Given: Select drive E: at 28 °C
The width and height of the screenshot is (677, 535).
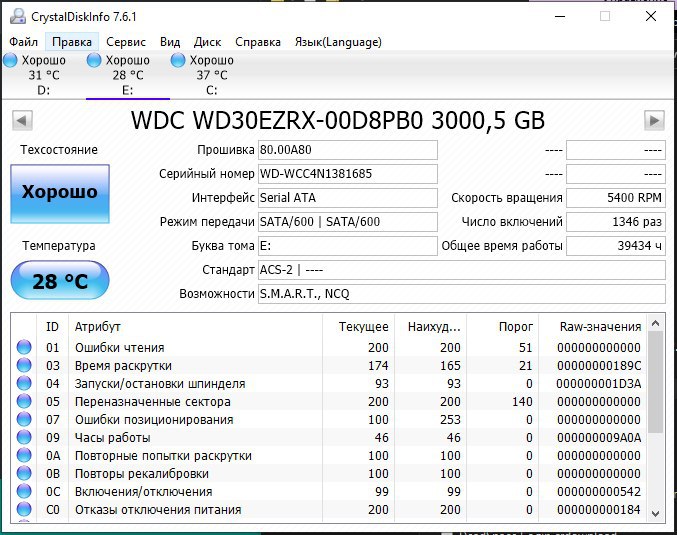Looking at the screenshot, I should coord(127,75).
